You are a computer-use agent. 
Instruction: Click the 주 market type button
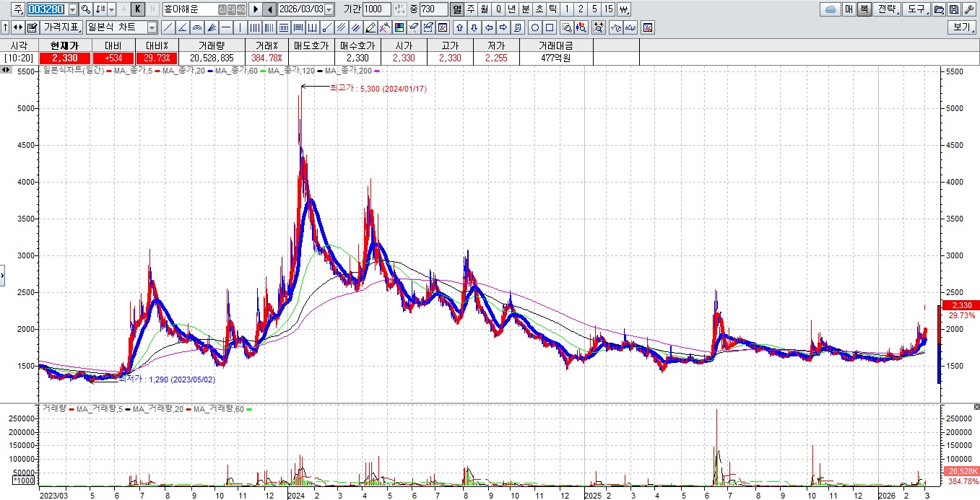[x=17, y=9]
